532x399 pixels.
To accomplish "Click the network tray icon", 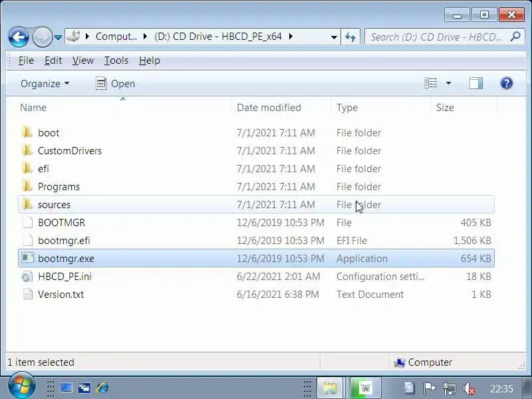I will [x=450, y=388].
